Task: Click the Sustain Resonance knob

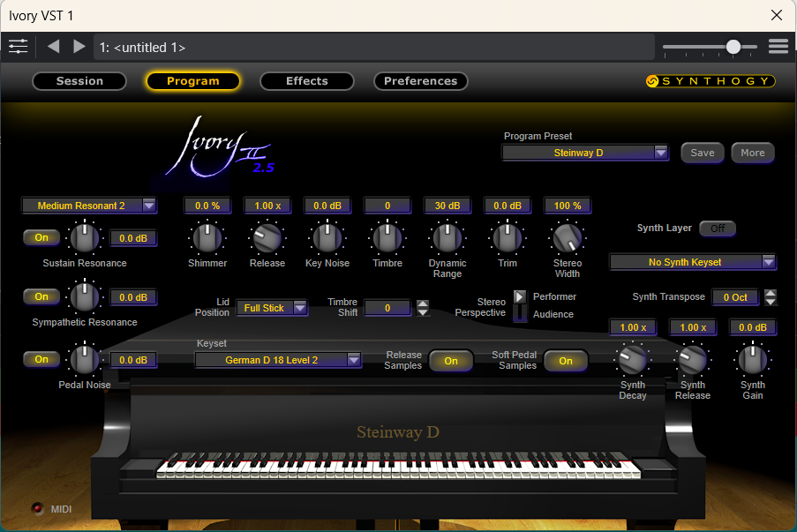Action: coord(85,238)
